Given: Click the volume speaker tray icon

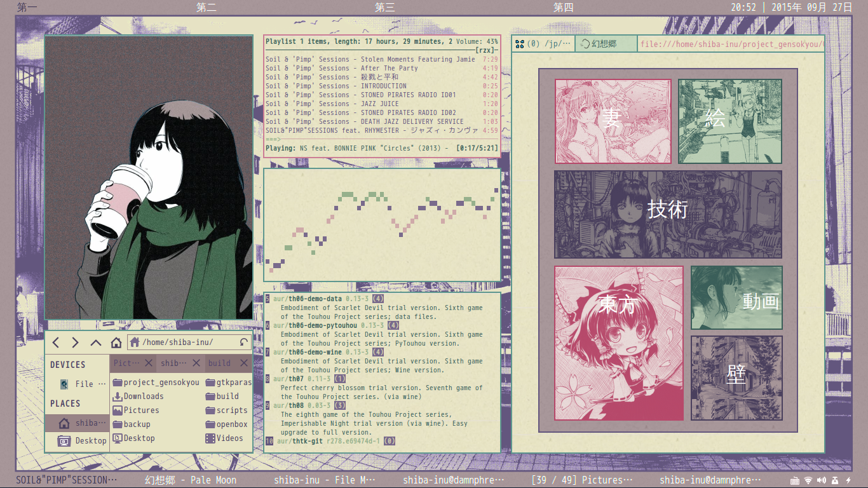Looking at the screenshot, I should 822,480.
